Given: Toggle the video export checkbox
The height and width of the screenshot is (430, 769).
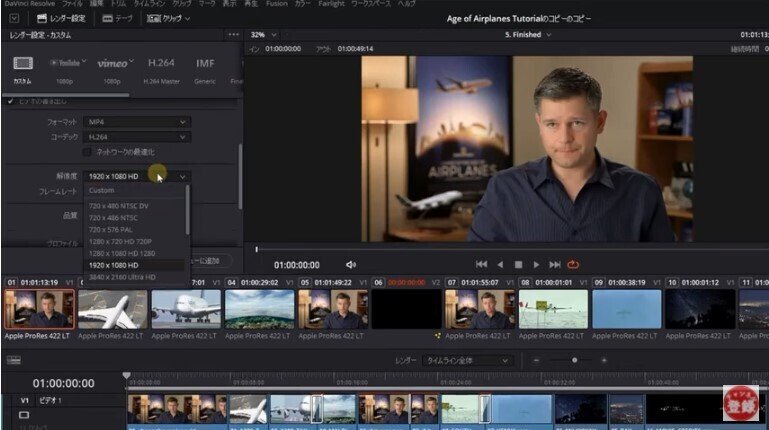Looking at the screenshot, I should [12, 101].
